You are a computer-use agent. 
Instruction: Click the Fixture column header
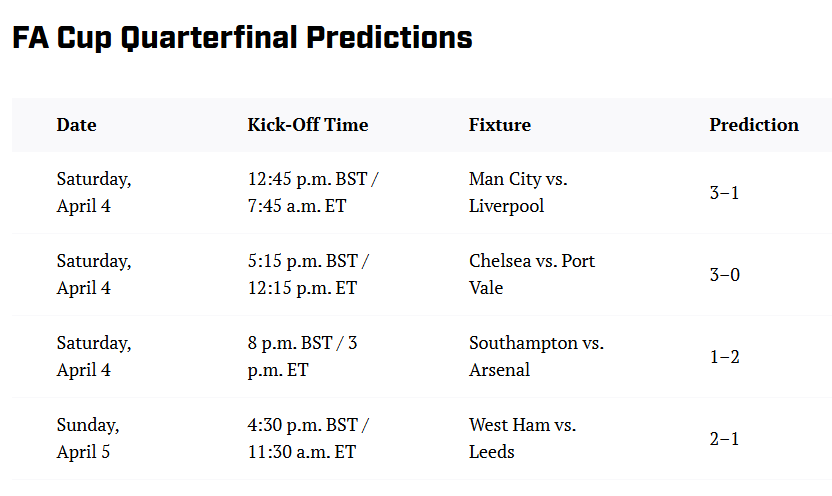pos(499,125)
